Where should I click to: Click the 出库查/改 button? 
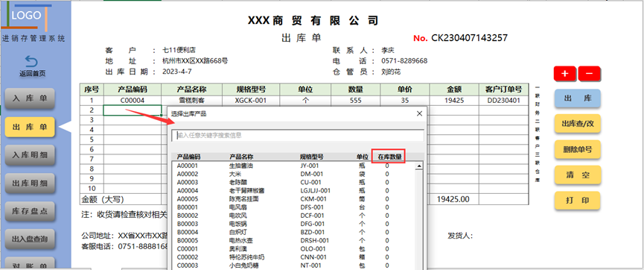(578, 124)
